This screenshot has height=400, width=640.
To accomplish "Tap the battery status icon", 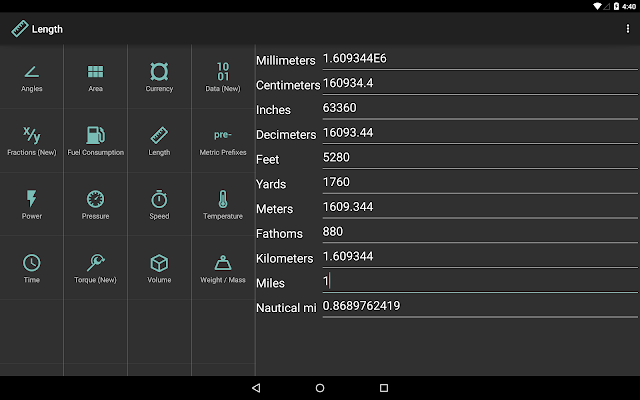I will (616, 6).
